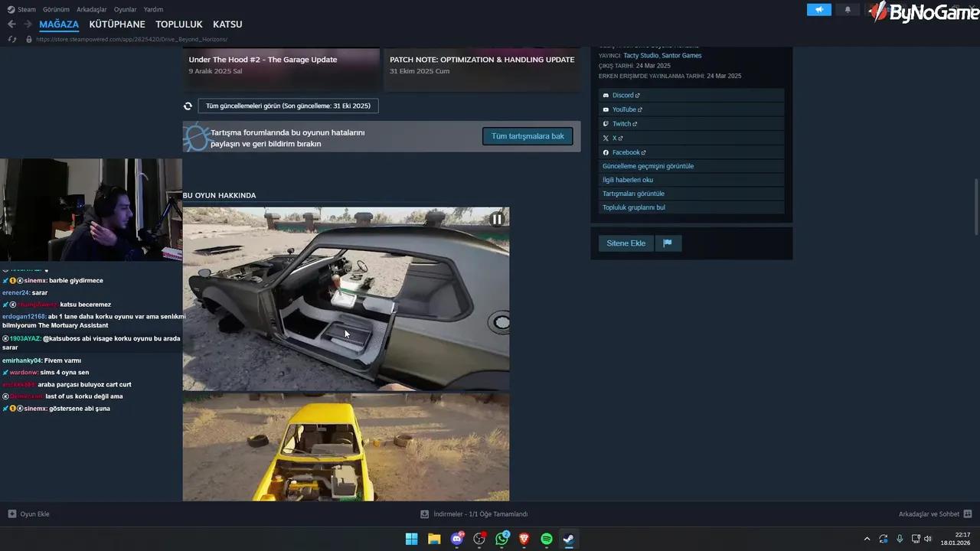Open the Steam menu
The image size is (980, 551).
tap(22, 9)
